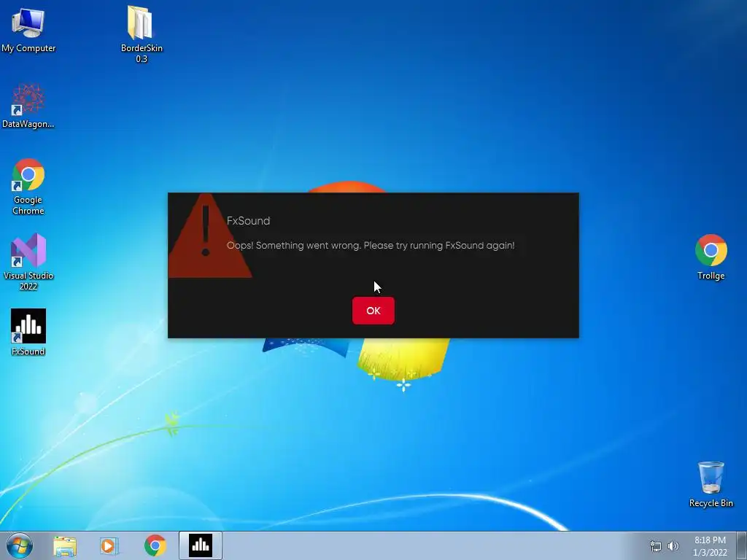747x560 pixels.
Task: Select the FxSound desktop shortcut
Action: pos(28,332)
